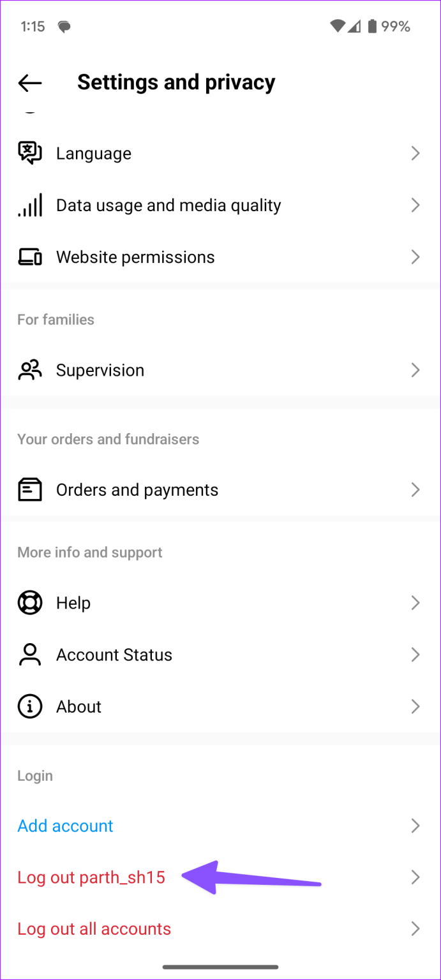Open the Orders and payments entry
This screenshot has height=980, width=441.
(137, 490)
